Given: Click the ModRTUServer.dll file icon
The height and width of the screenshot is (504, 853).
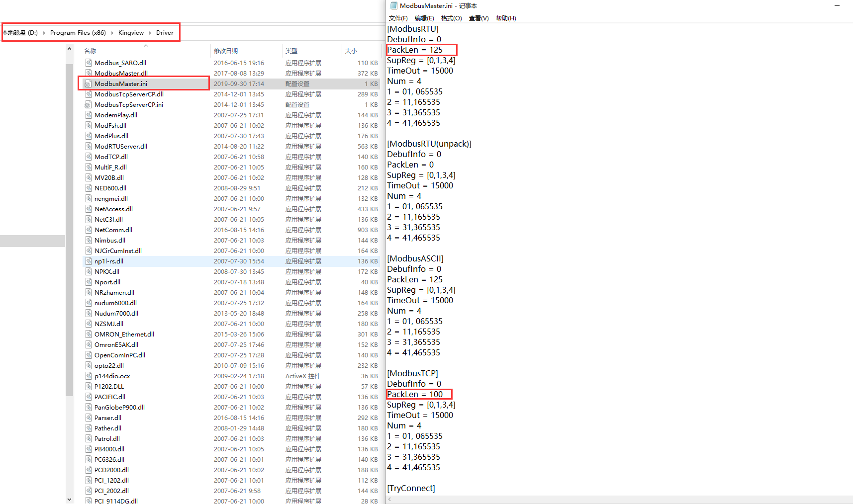Looking at the screenshot, I should coord(88,146).
